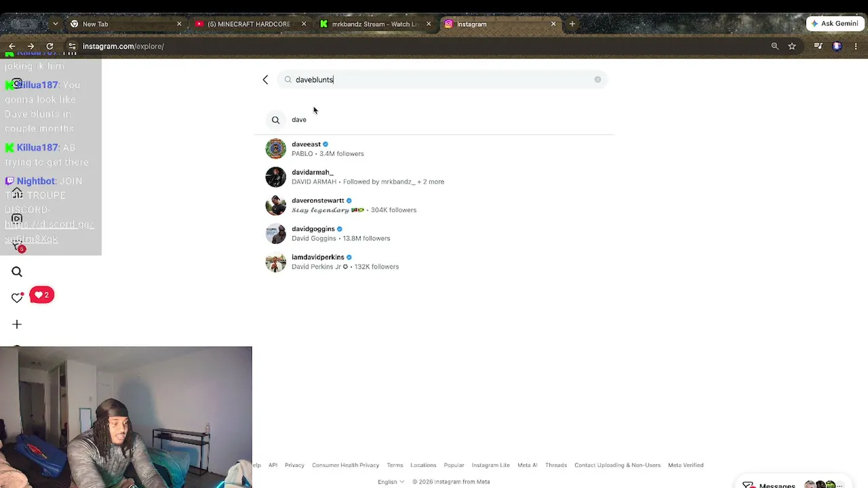Open Consumer Health Privacy link
The height and width of the screenshot is (488, 868).
tap(345, 465)
